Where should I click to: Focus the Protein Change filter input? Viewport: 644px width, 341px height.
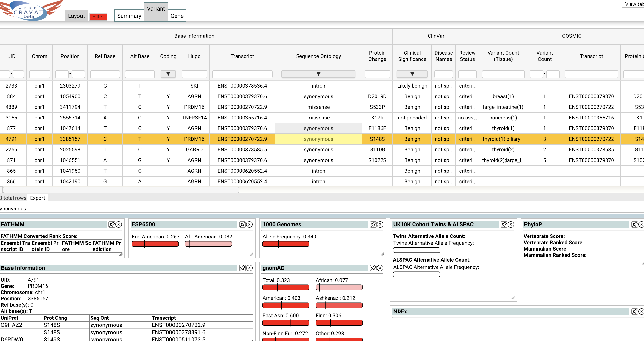(377, 74)
